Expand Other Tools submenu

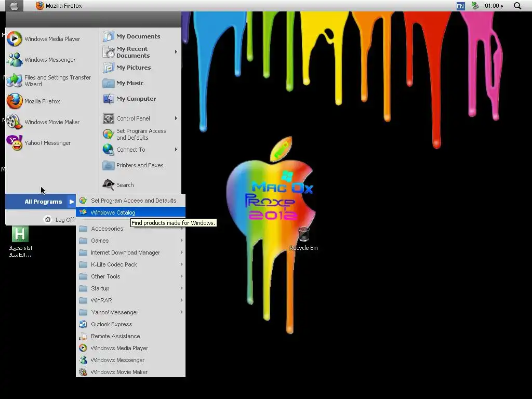[x=130, y=276]
